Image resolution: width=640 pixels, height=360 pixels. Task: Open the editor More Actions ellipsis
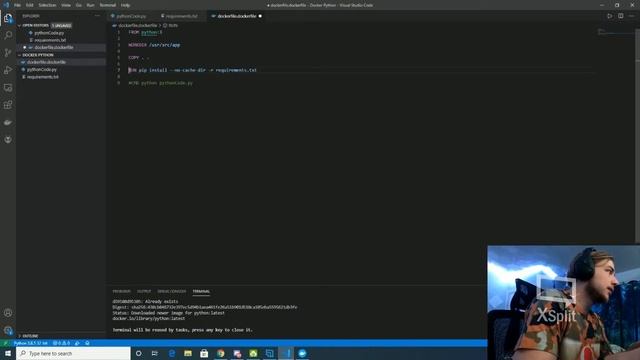coord(631,16)
